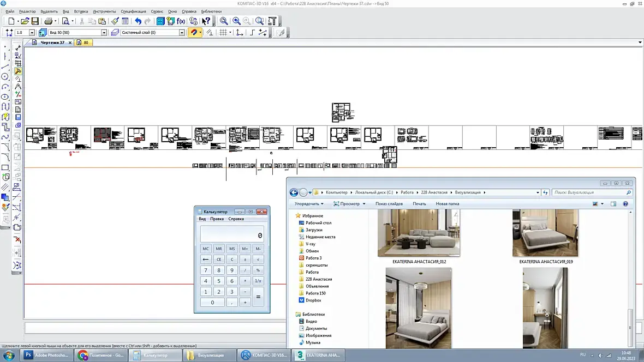Switch to Chrome window in taskbar

102,355
